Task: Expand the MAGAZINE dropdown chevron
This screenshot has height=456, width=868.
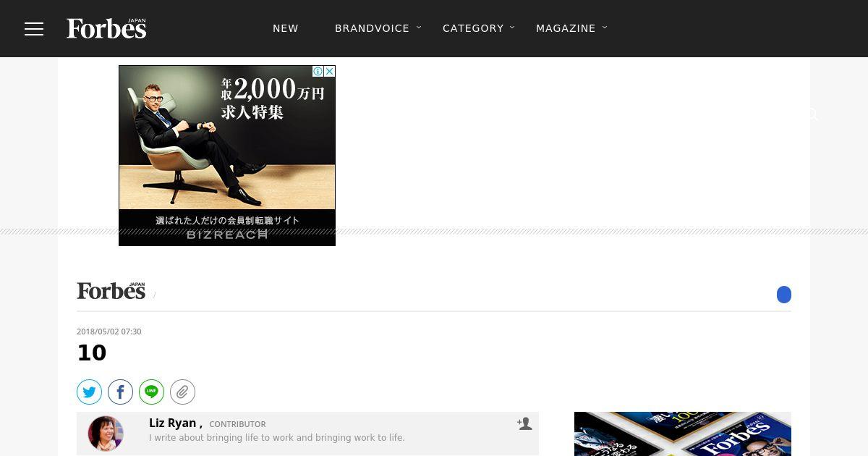Action: click(605, 28)
